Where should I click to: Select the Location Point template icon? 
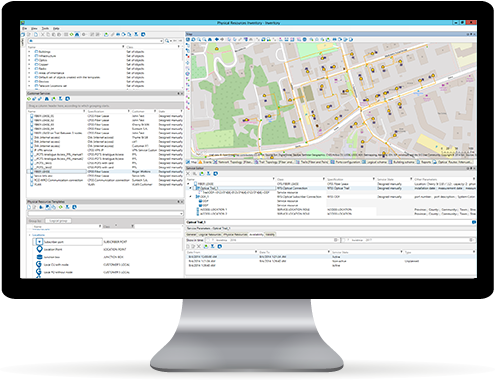coord(39,249)
